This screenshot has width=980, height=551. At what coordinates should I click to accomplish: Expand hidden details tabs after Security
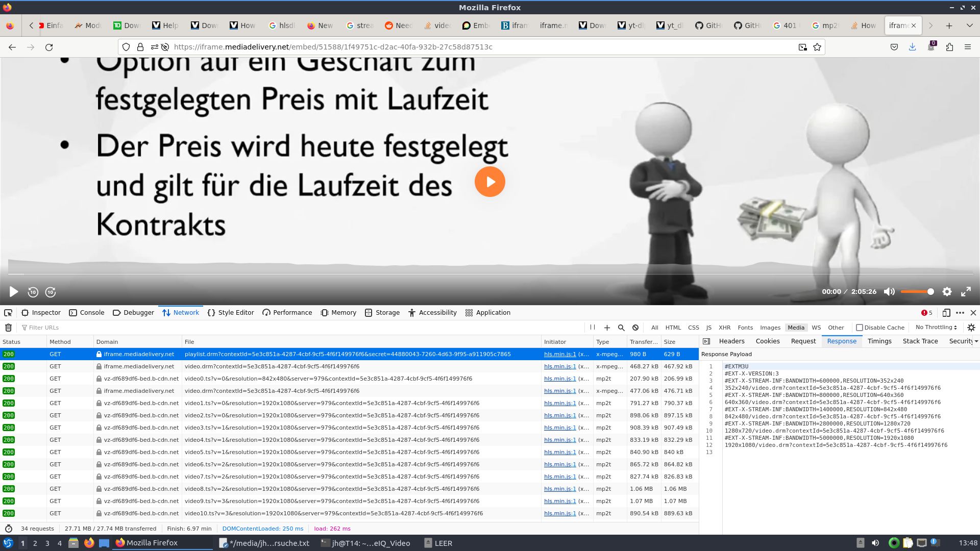click(x=976, y=341)
